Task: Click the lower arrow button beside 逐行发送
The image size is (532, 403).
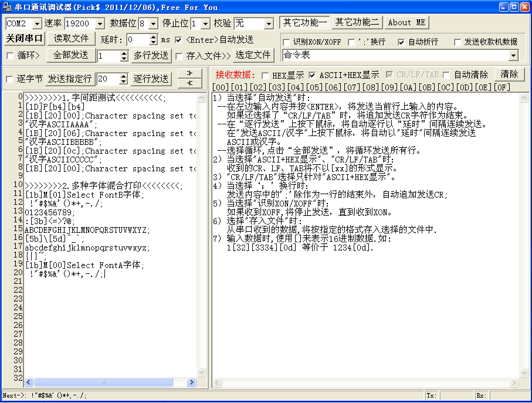Action: click(189, 83)
